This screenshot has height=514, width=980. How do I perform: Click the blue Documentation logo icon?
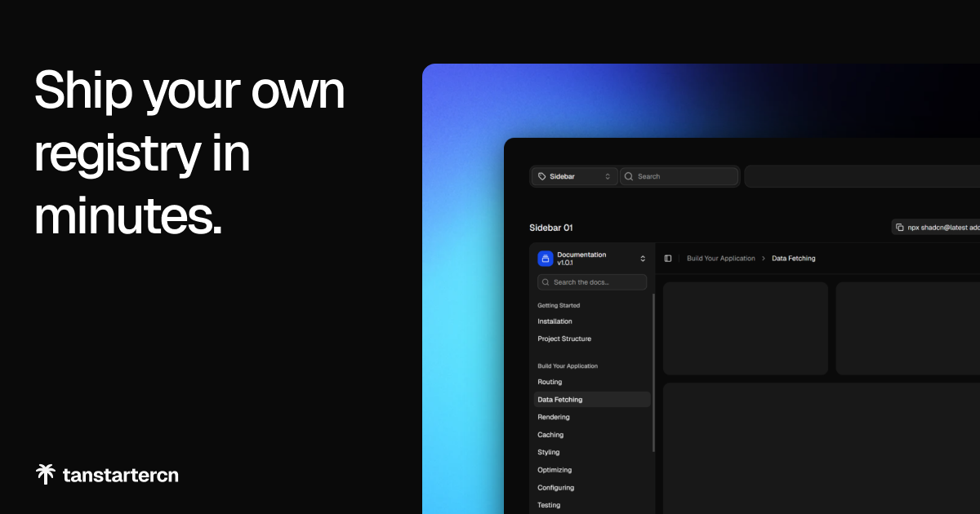(x=546, y=259)
